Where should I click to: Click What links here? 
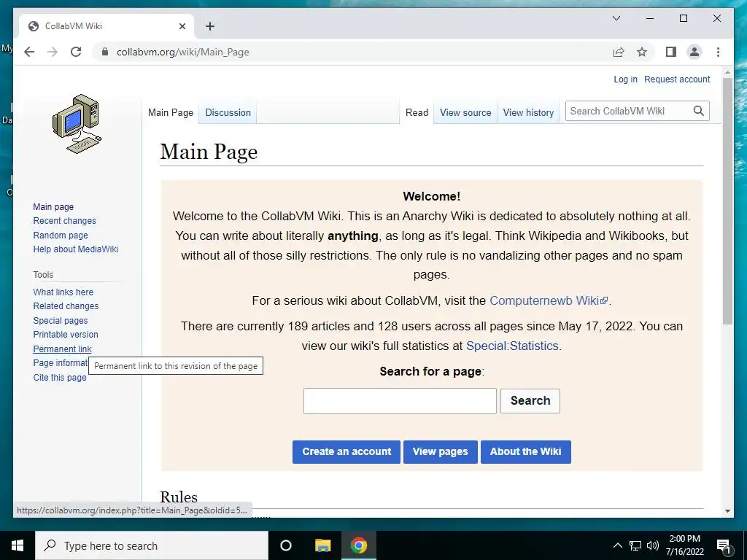[63, 292]
